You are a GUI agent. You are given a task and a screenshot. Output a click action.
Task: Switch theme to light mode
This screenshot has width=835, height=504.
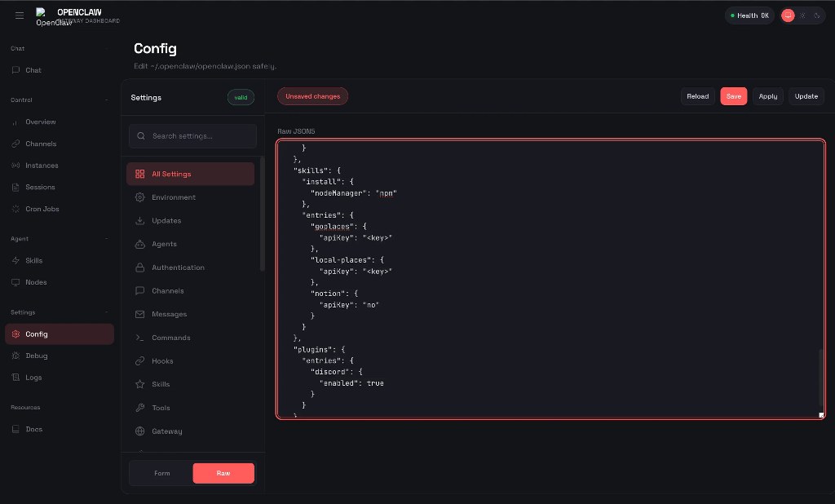[802, 15]
